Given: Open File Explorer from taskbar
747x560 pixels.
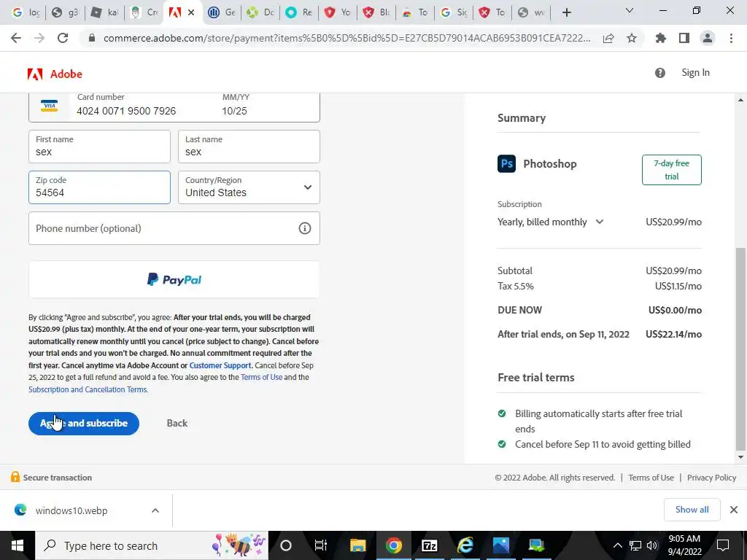Looking at the screenshot, I should point(357,545).
